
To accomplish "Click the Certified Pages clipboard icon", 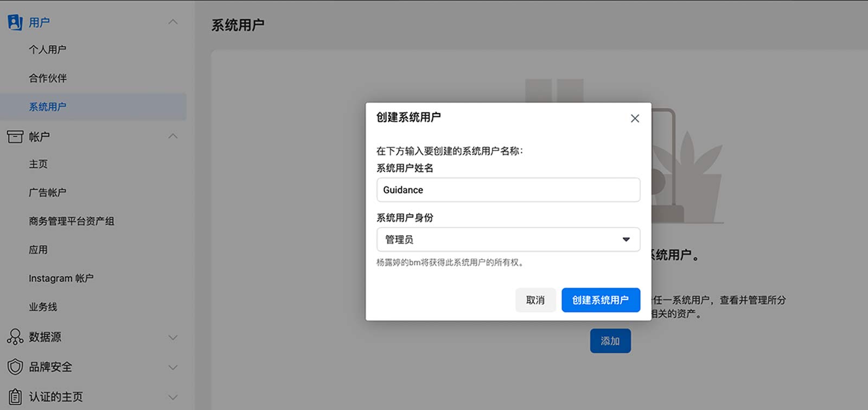I will point(15,396).
